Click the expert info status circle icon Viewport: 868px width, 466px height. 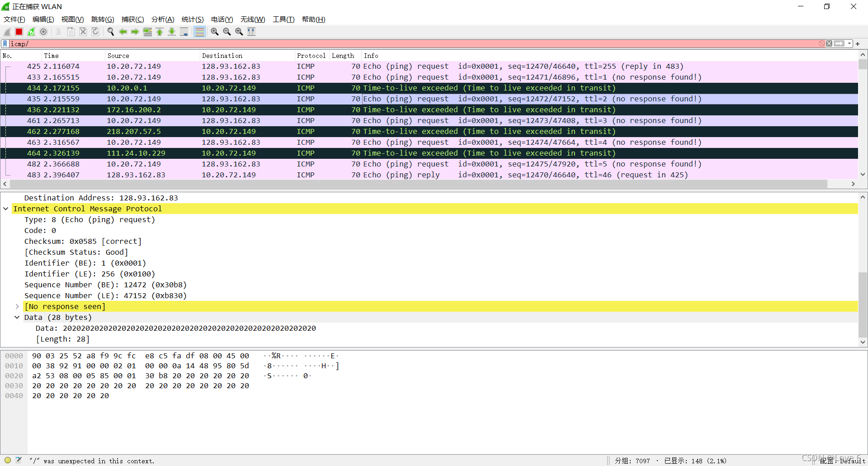(x=8, y=460)
